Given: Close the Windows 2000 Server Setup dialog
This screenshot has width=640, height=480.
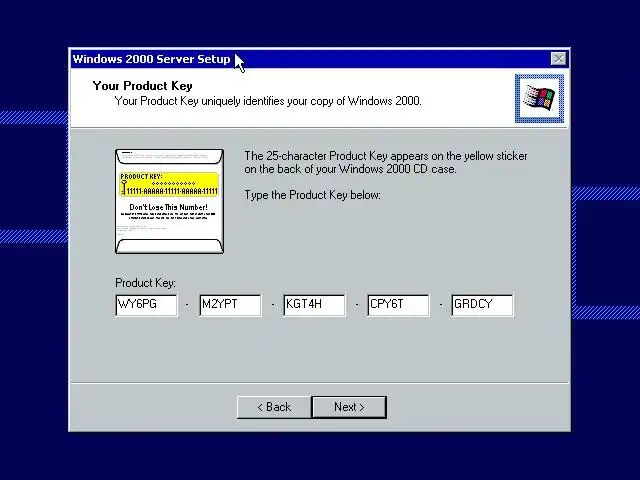Looking at the screenshot, I should point(558,59).
